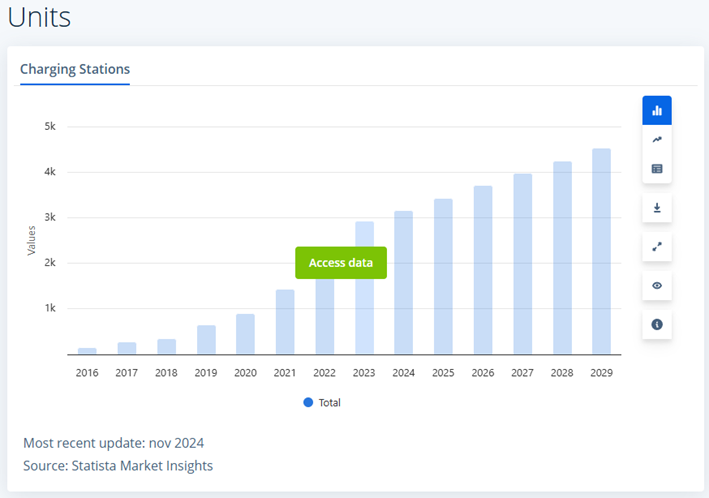Click the 2022 axis label
This screenshot has height=498, width=709.
[324, 373]
